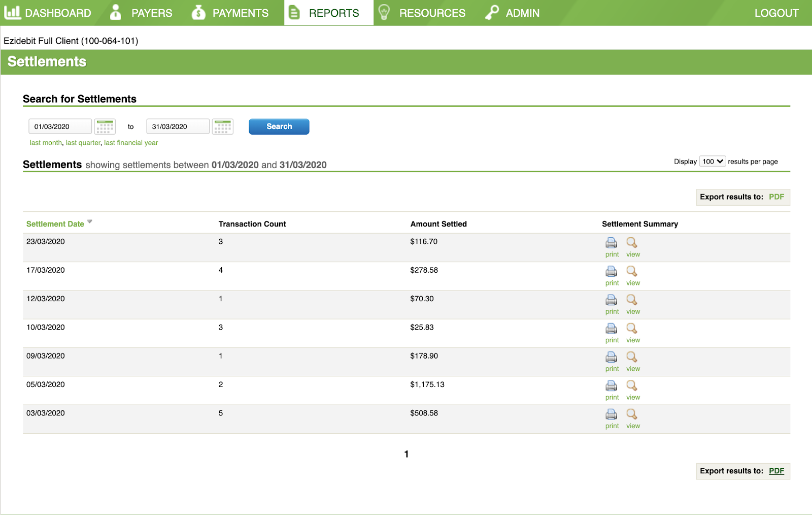View the 09/03/2020 settlement summary

click(632, 357)
